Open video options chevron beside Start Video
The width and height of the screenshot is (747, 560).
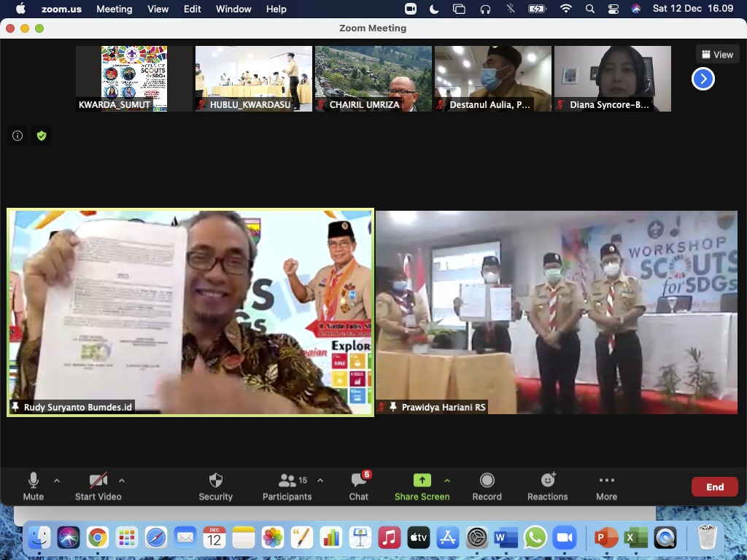[x=122, y=480]
